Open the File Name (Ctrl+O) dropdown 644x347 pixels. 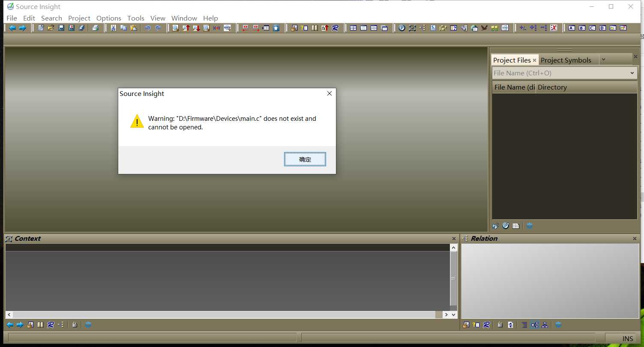point(632,73)
